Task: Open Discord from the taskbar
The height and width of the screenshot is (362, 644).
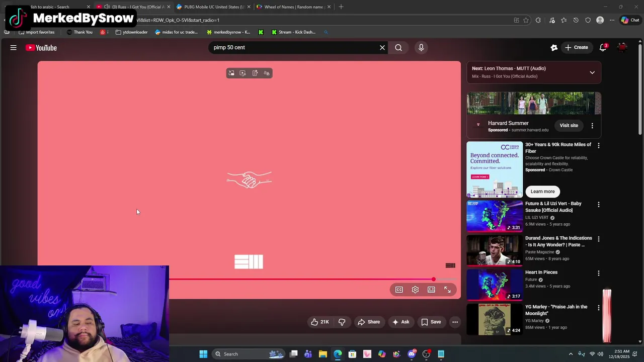Action: point(412,354)
